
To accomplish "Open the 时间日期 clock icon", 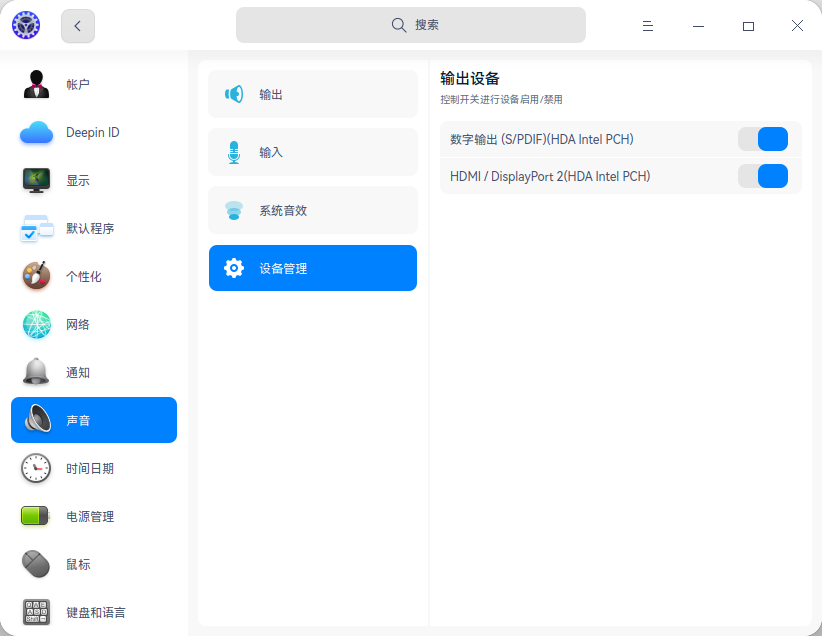I will 36,468.
